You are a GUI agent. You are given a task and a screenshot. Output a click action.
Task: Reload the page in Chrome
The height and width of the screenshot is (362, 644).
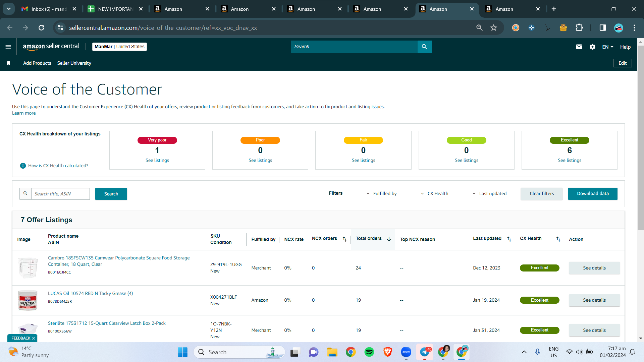point(41,28)
